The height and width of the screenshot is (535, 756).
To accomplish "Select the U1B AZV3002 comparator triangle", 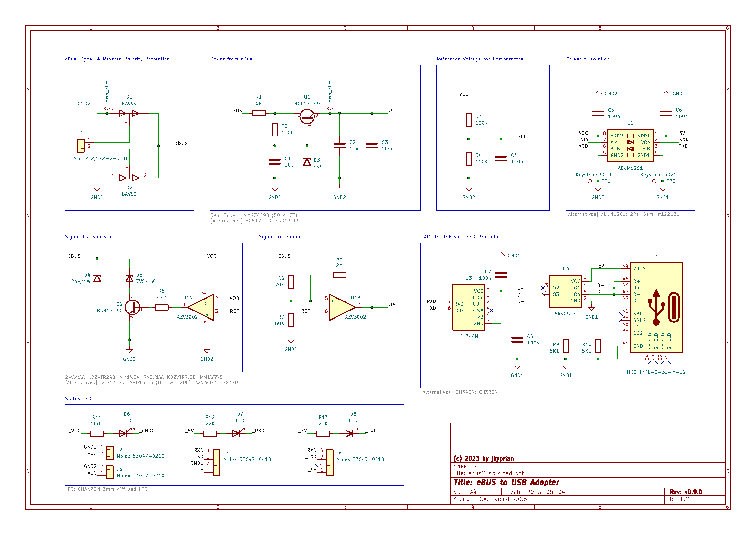I will pos(342,307).
